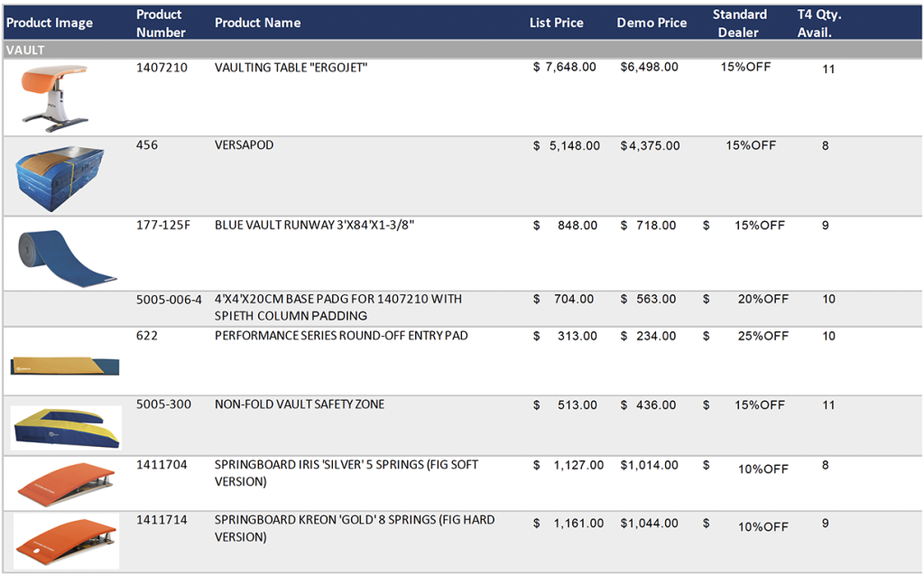Click the $1,161.00 list price cell

tap(568, 524)
